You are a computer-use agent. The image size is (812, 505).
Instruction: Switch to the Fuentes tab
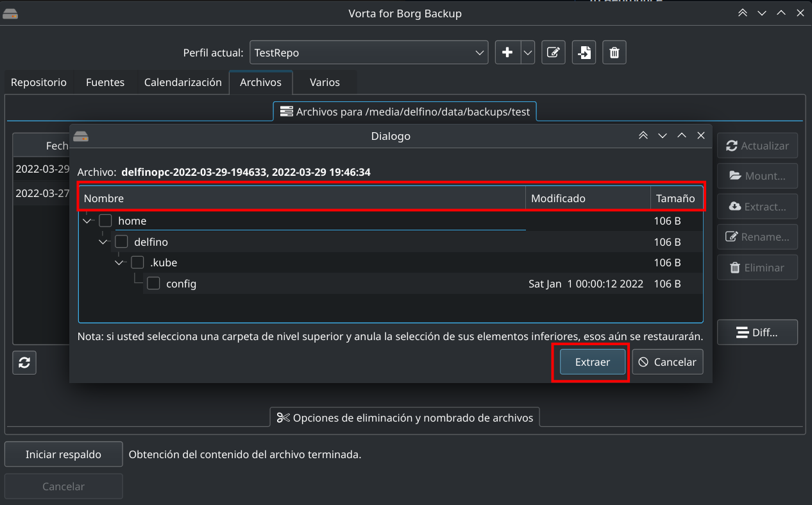click(105, 82)
